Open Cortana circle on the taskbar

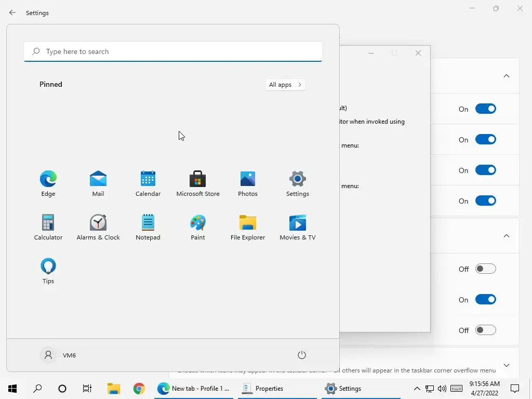[x=62, y=389]
